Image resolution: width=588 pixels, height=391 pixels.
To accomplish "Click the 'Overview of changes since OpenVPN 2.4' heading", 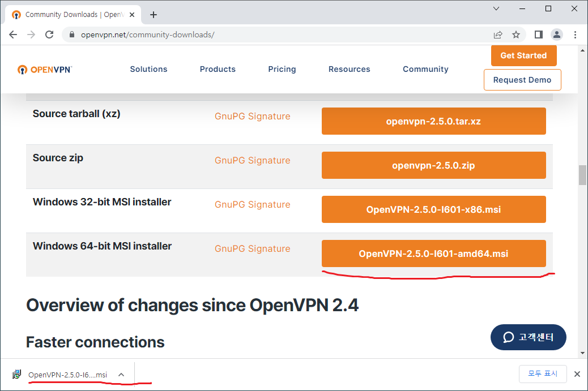I will pyautogui.click(x=193, y=305).
